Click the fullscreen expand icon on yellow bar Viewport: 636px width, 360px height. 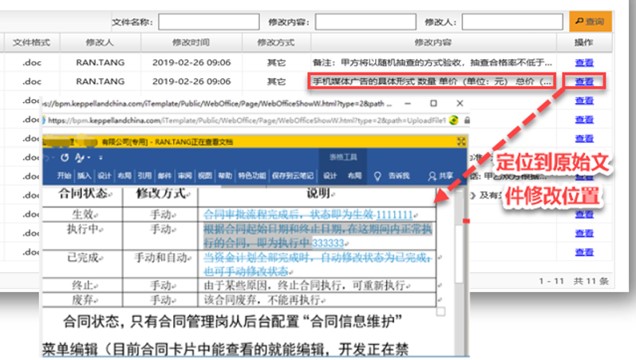(461, 141)
